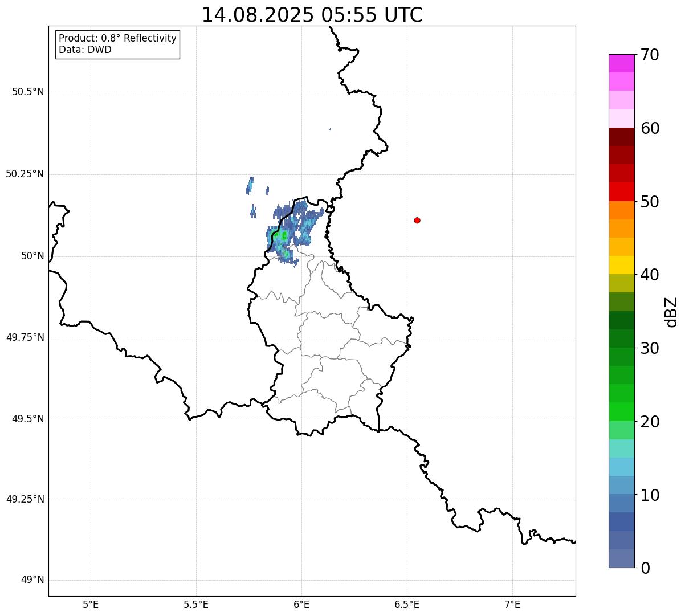
Task: Select the title "14.08.2025 05:55 UTC"
Action: point(312,15)
